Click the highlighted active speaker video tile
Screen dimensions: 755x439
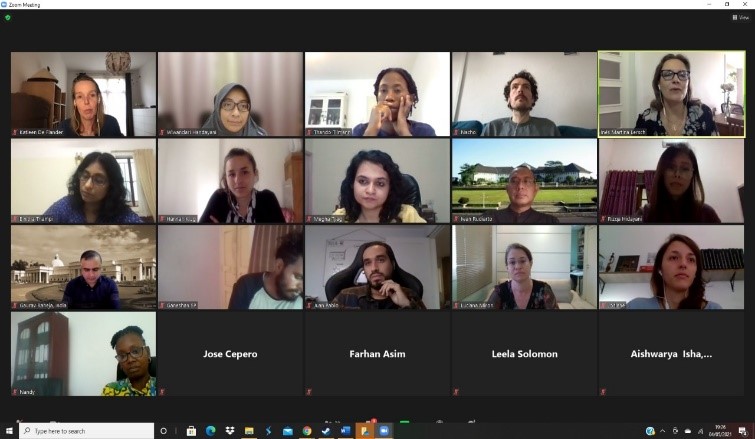tap(671, 94)
